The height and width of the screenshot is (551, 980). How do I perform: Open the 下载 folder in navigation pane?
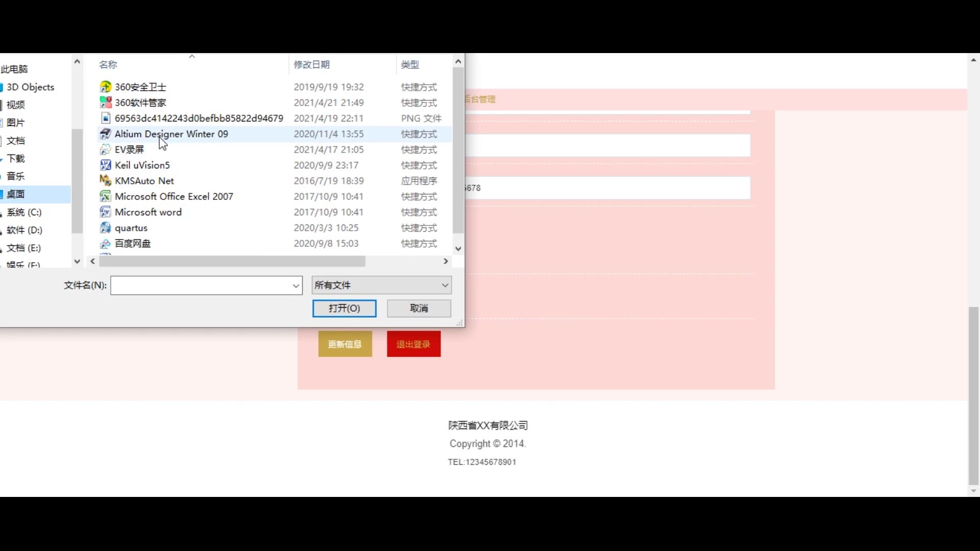coord(16,158)
